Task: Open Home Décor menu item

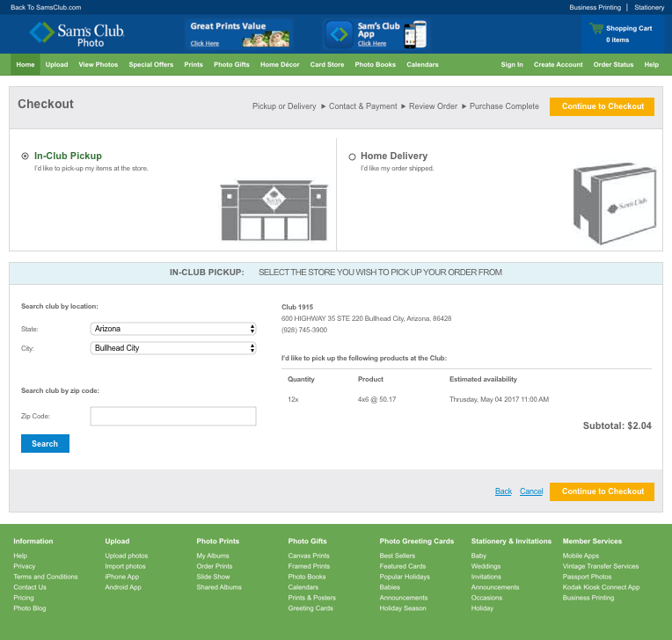Action: click(x=280, y=65)
